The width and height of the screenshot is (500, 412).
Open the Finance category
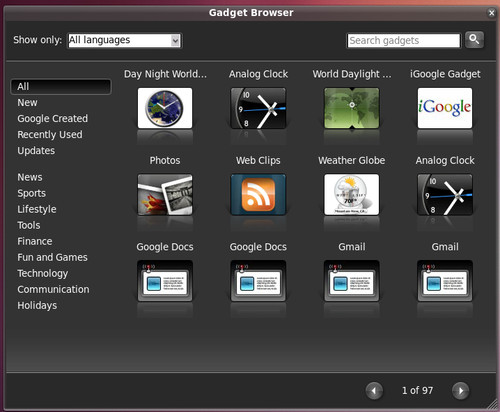[35, 241]
